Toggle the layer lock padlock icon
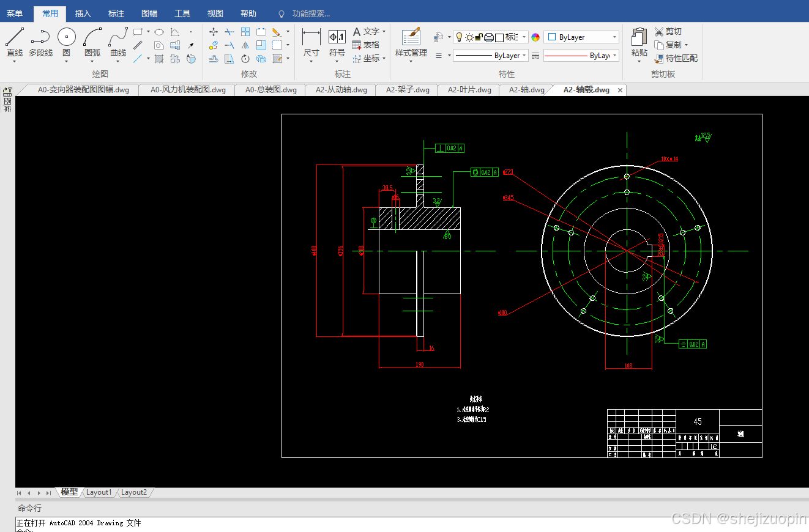 click(479, 37)
